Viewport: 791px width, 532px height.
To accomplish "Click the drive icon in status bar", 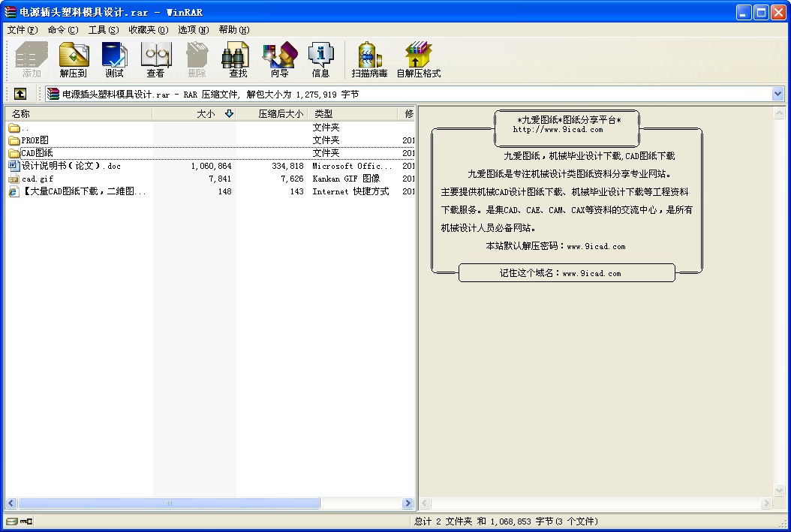I will coord(11,521).
